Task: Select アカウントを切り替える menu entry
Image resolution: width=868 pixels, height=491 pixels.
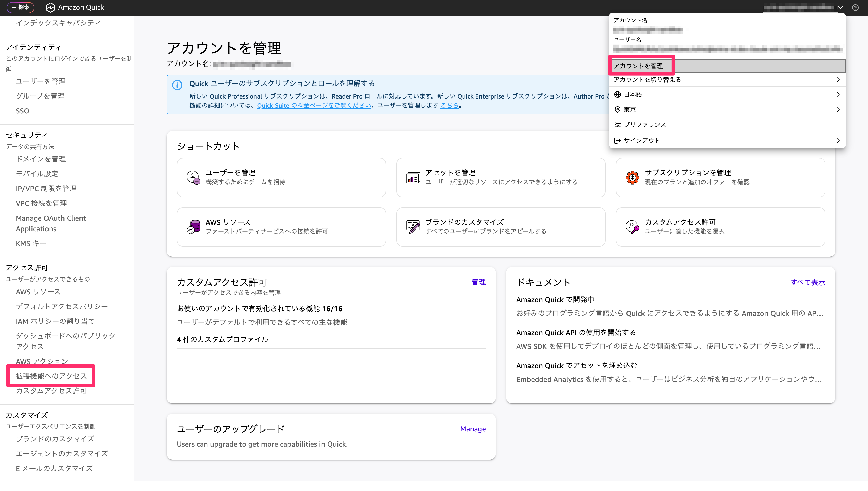Action: pyautogui.click(x=727, y=79)
